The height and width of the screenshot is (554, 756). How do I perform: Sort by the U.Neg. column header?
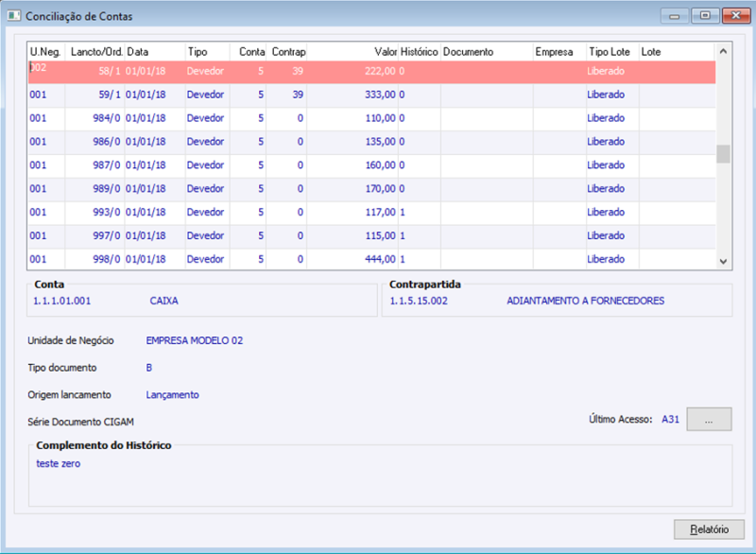coord(45,52)
